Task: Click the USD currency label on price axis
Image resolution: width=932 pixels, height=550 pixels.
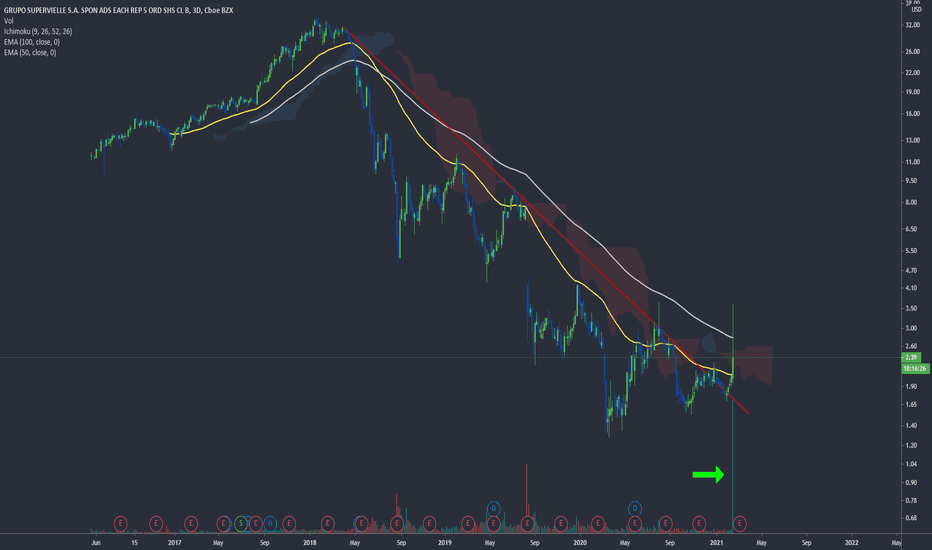Action: point(916,10)
